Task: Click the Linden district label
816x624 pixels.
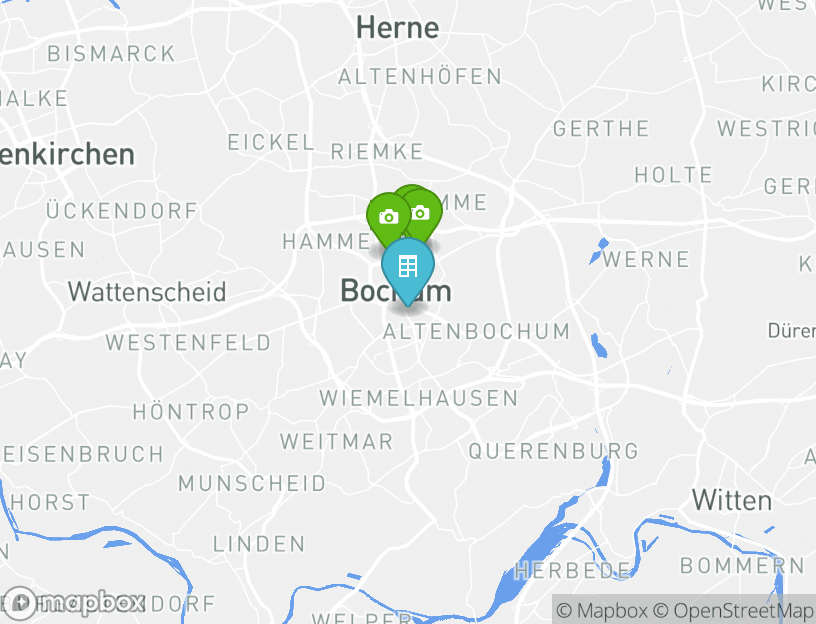Action: pos(259,544)
